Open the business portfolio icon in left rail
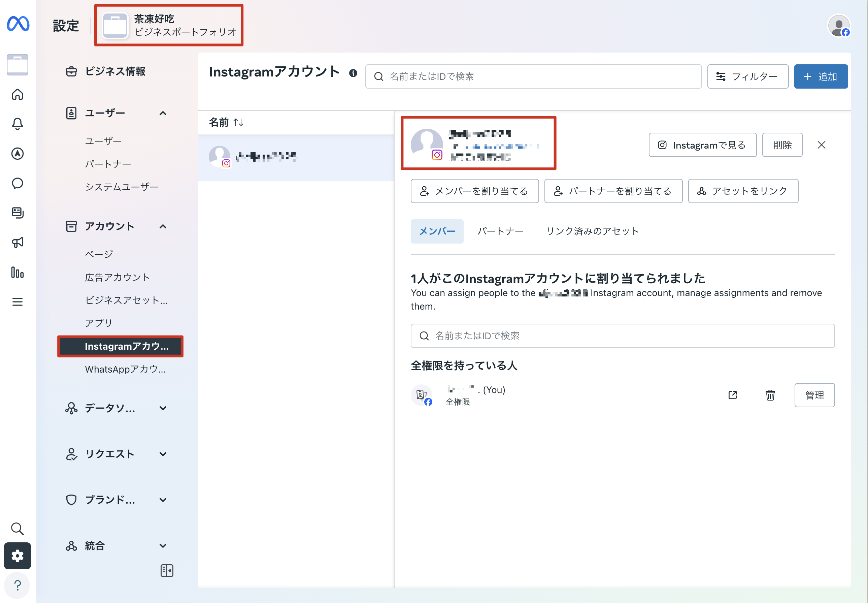Viewport: 868px width, 603px height. (18, 65)
